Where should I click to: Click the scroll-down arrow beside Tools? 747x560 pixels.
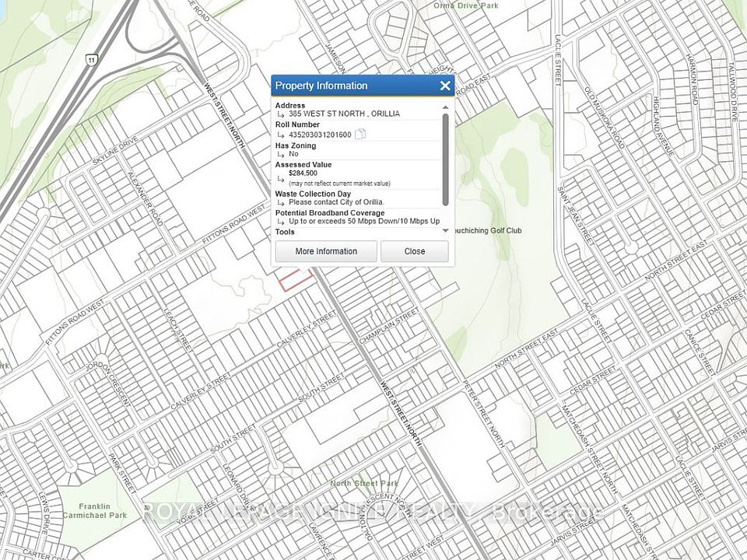point(446,231)
